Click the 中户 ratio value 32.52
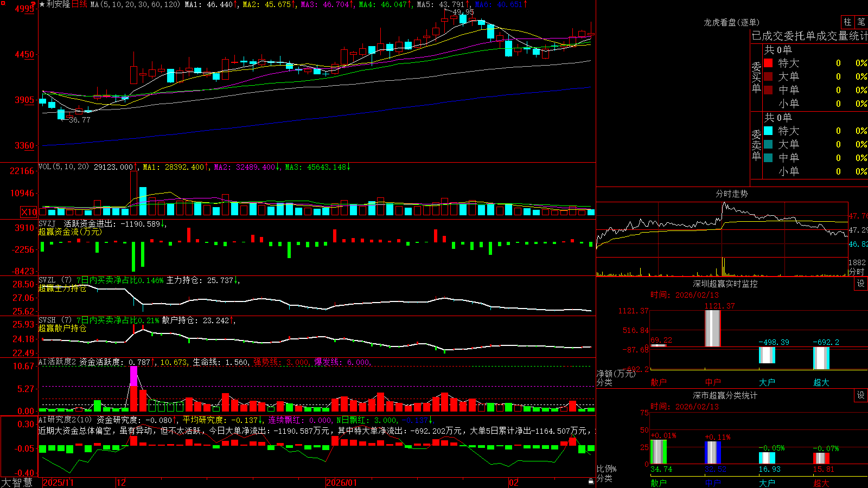The height and width of the screenshot is (488, 868). [x=716, y=469]
